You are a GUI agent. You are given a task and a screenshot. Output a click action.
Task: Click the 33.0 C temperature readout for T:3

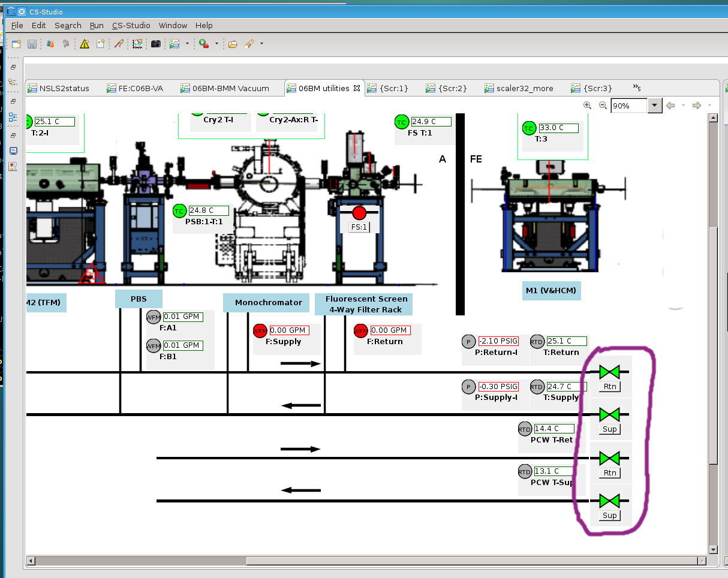pos(559,128)
